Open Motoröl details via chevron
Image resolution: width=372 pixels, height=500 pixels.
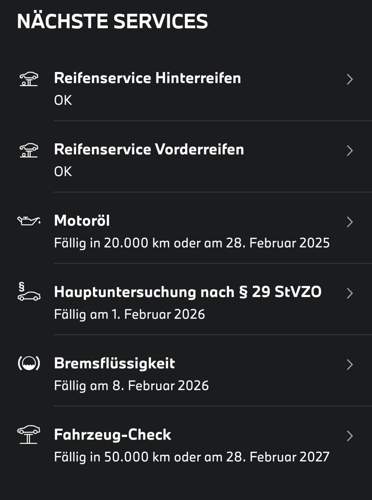point(349,222)
